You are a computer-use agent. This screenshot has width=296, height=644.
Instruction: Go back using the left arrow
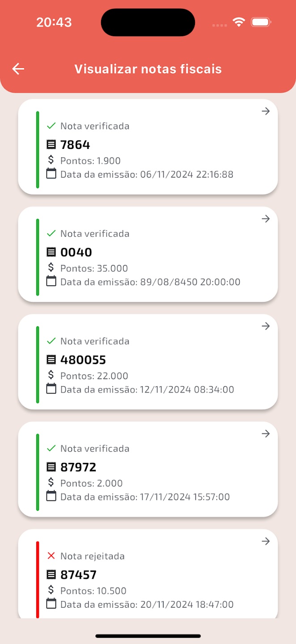pyautogui.click(x=18, y=69)
